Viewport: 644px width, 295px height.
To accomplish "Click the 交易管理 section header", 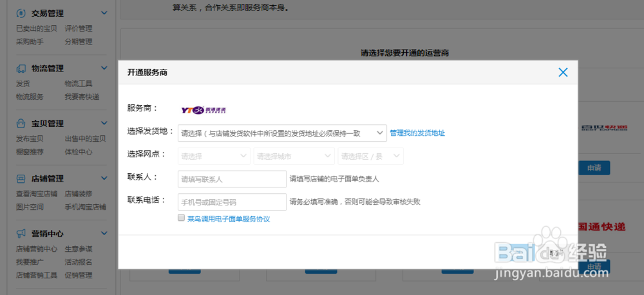I will [47, 14].
